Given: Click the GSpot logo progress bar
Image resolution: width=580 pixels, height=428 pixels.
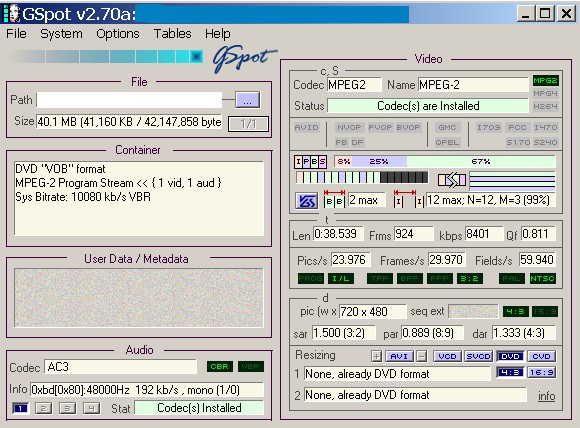Looking at the screenshot, I should click(x=106, y=57).
